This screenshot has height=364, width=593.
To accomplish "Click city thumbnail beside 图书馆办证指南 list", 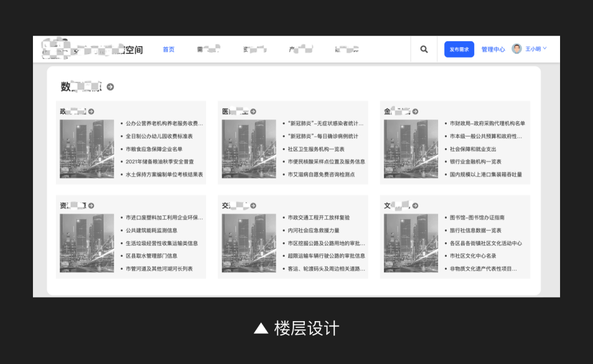I will (411, 243).
